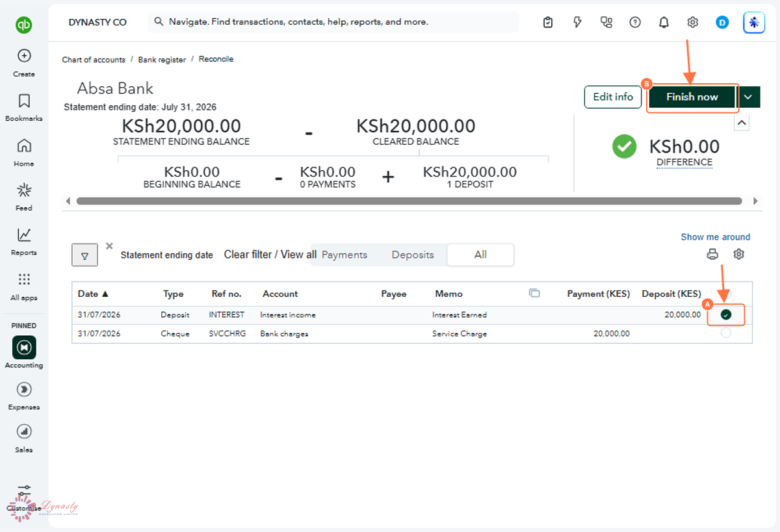Image resolution: width=780 pixels, height=532 pixels.
Task: Uncheck the Interest Earned deposit row
Action: [x=726, y=314]
